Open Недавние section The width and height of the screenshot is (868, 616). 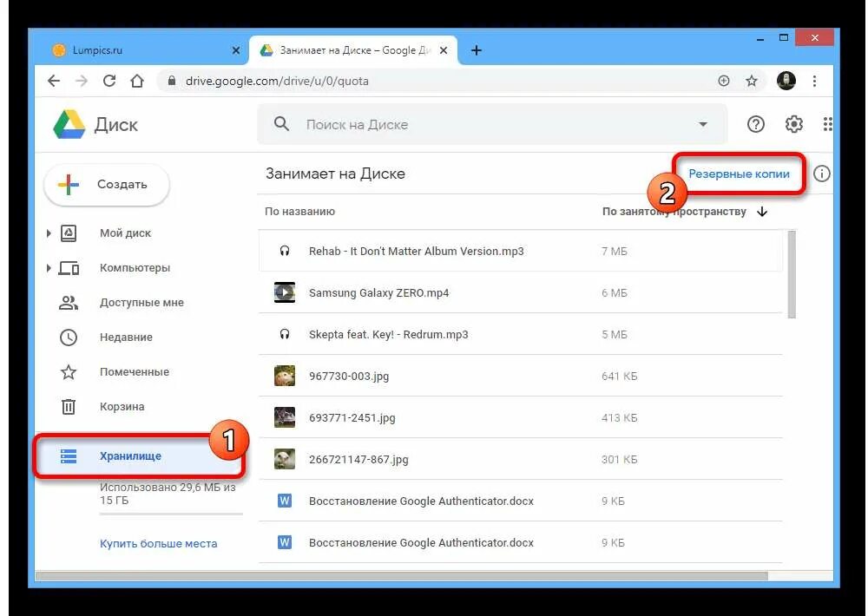(126, 337)
